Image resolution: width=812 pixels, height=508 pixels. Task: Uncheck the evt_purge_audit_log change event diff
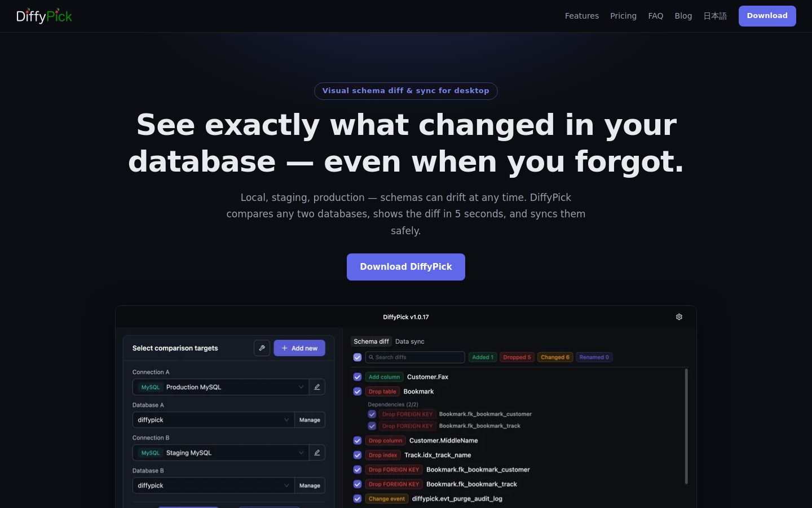tap(358, 499)
